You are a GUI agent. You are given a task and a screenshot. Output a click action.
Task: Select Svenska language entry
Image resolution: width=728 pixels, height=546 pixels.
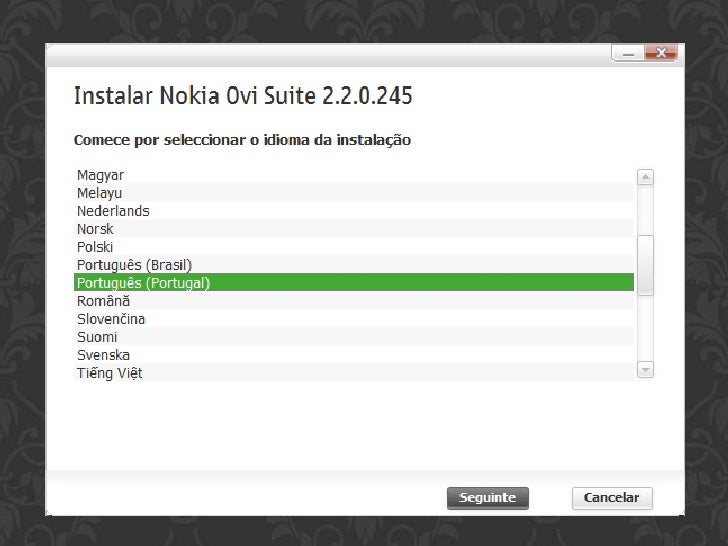[x=354, y=355]
